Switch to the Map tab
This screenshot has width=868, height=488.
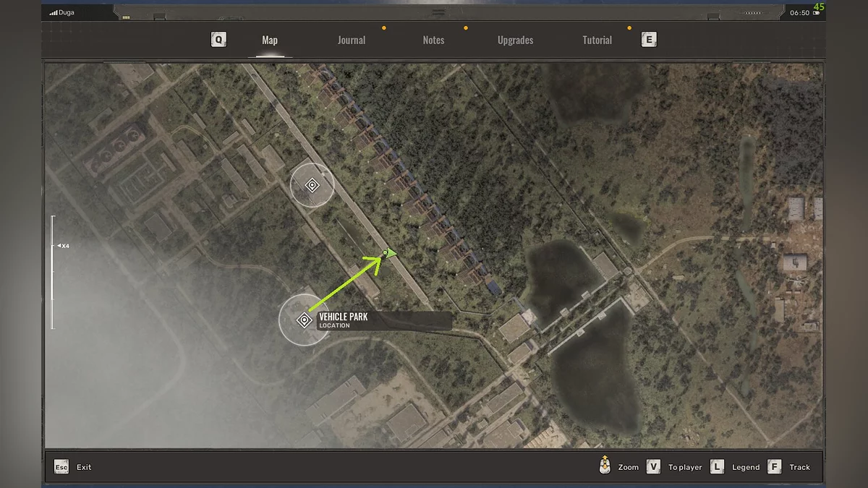(x=270, y=40)
